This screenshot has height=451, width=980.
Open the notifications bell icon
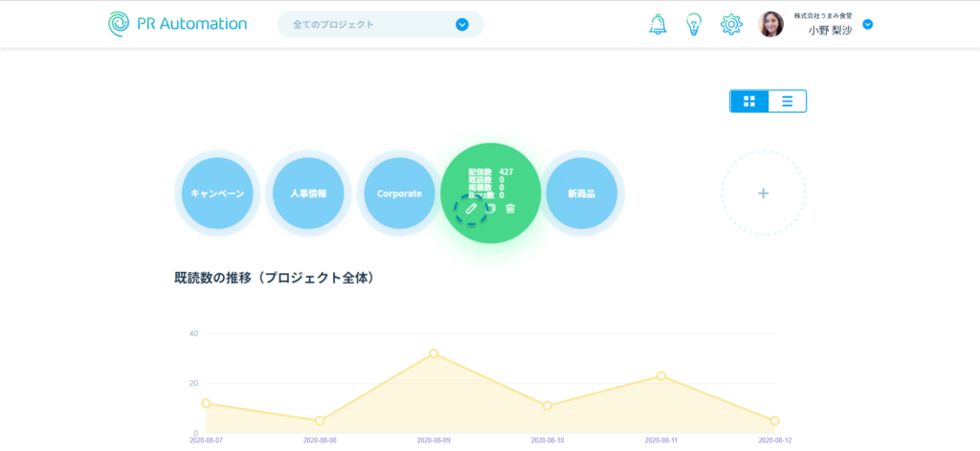(x=657, y=24)
